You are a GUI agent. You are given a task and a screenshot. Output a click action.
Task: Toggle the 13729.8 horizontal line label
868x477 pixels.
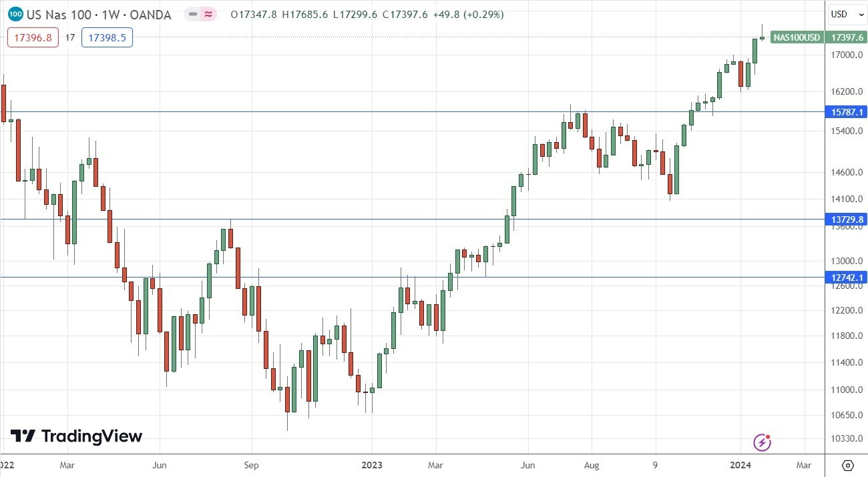[846, 219]
